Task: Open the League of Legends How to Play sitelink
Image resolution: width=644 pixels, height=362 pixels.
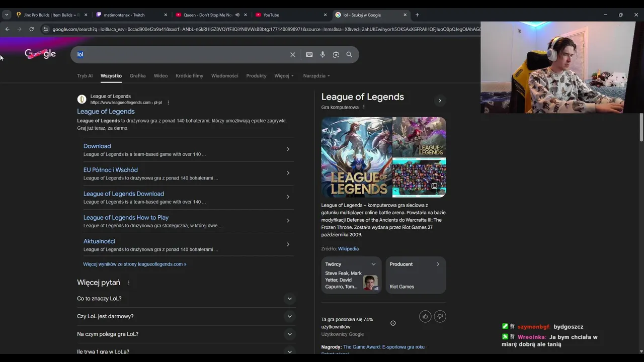Action: point(126,217)
